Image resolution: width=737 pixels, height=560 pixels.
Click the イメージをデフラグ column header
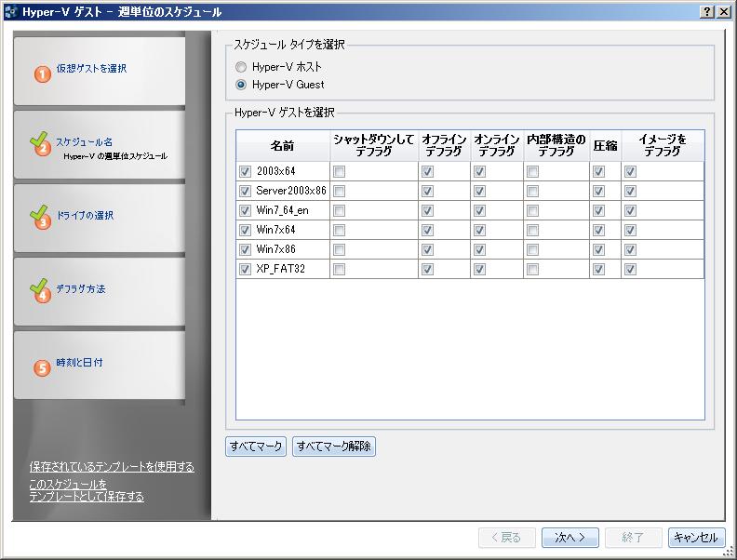click(663, 146)
